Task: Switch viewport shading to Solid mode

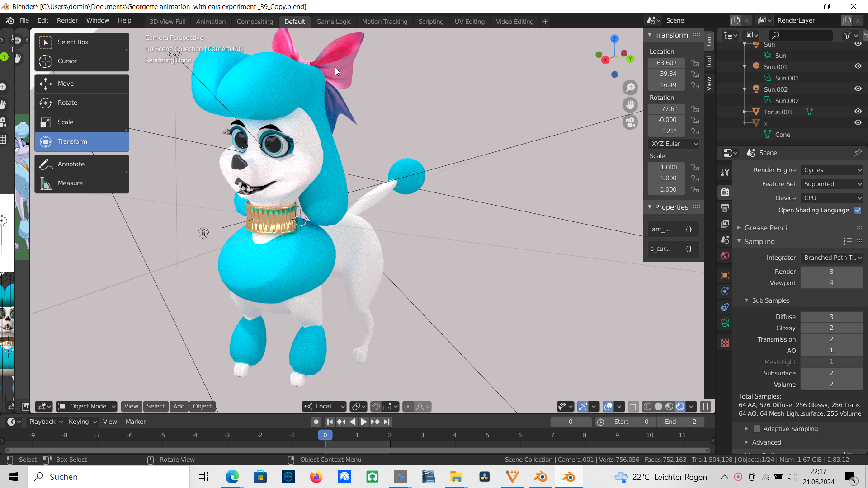Action: click(658, 406)
